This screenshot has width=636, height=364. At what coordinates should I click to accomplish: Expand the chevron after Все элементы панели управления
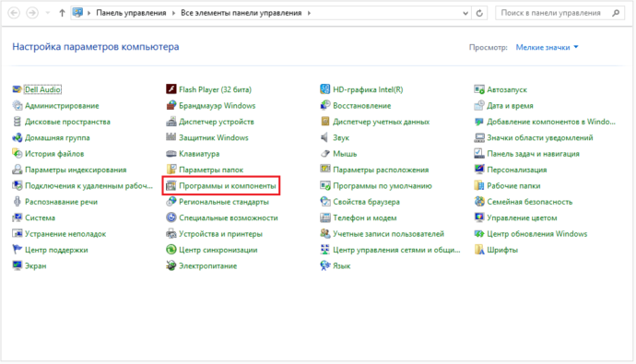pyautogui.click(x=309, y=13)
